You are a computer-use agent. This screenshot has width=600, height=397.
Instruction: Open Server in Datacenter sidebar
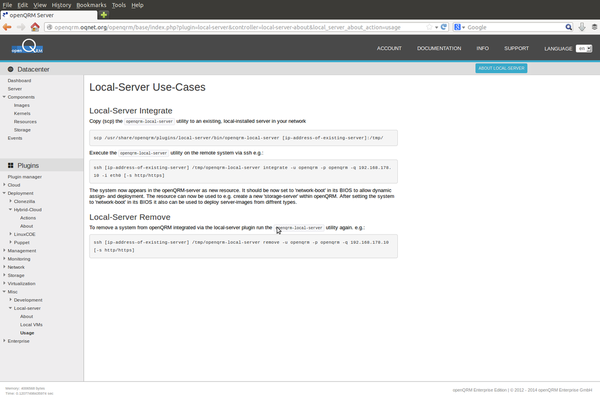click(x=15, y=88)
